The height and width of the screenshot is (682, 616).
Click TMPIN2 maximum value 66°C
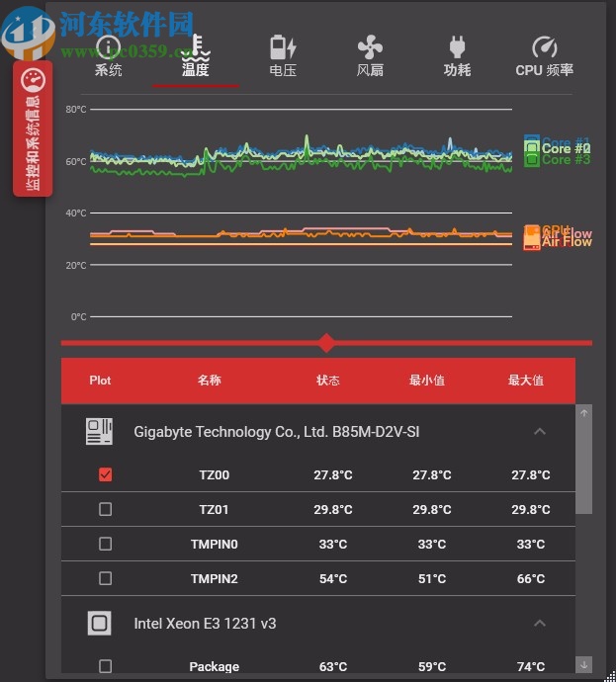531,579
